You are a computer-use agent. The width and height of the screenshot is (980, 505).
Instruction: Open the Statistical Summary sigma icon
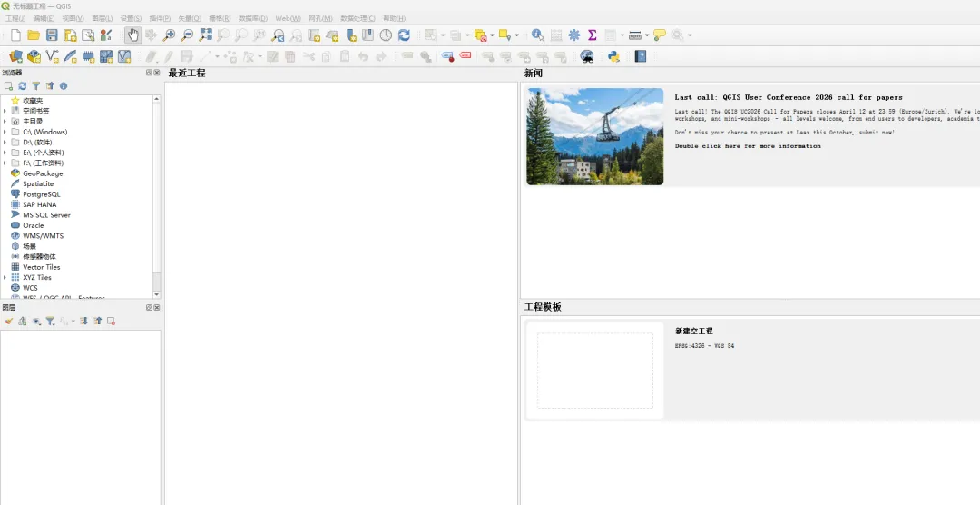[x=592, y=35]
